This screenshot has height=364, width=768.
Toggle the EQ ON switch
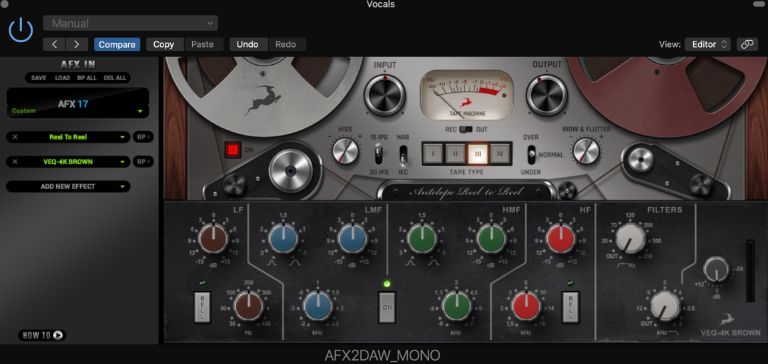(387, 307)
